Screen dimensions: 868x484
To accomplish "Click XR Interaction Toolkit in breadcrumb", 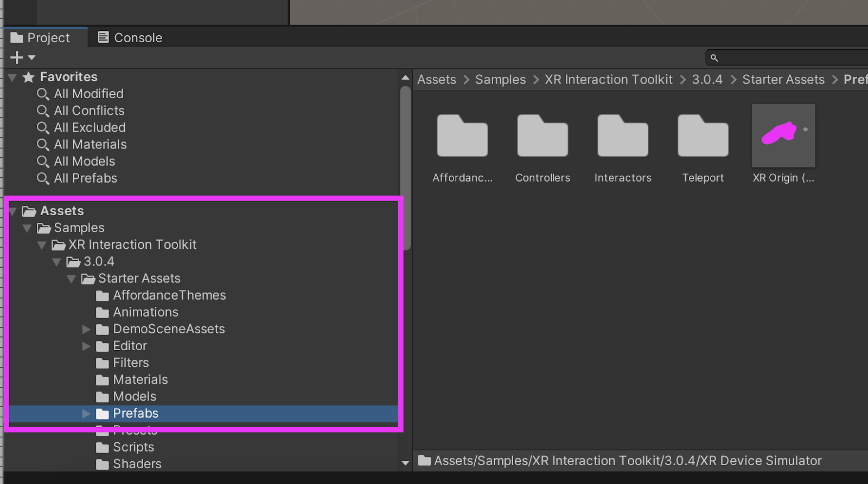I will (608, 80).
